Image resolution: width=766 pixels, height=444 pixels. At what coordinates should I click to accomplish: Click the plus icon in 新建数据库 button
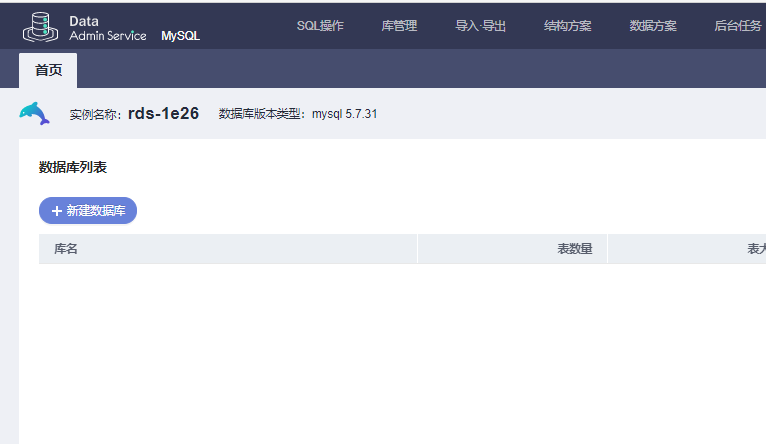(x=57, y=211)
